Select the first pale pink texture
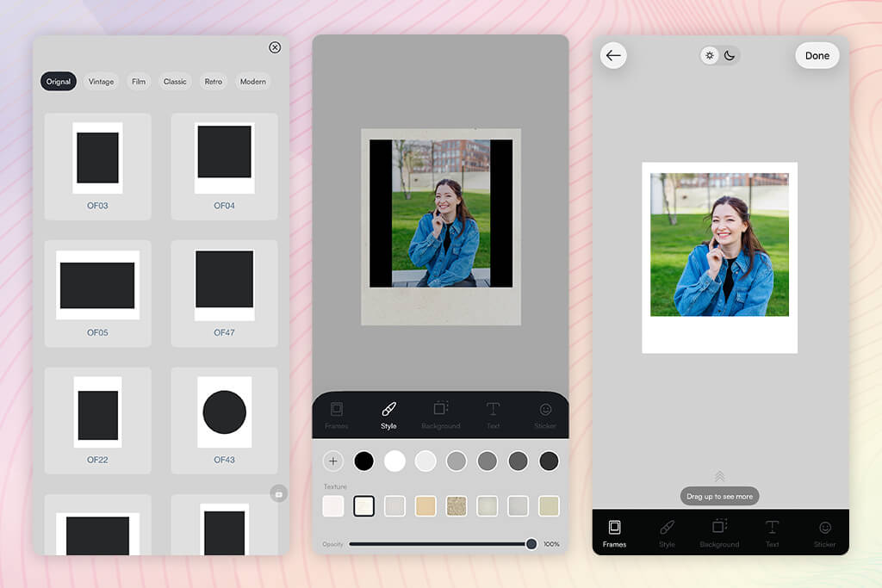Viewport: 882px width, 588px height. click(333, 506)
